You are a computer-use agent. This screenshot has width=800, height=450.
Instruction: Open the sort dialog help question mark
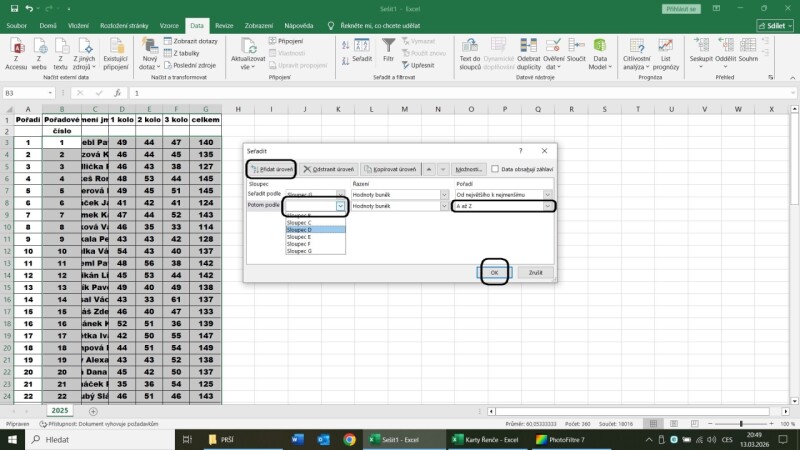click(520, 151)
